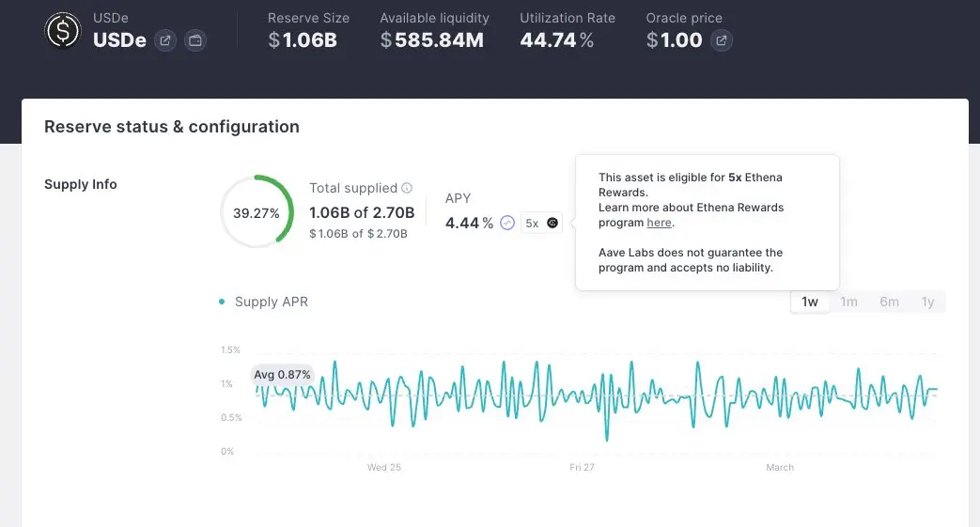Click the Wed 25 axis label
Viewport: 980px width, 527px height.
coord(383,467)
